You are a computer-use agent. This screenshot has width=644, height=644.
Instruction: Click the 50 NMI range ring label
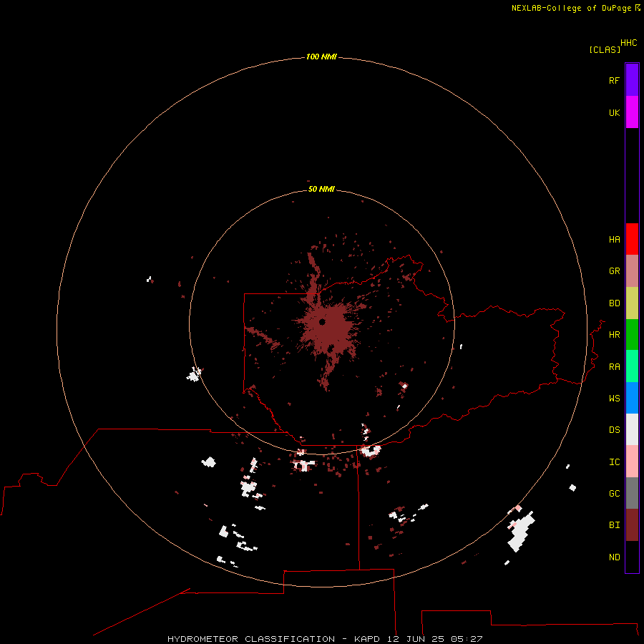[321, 189]
